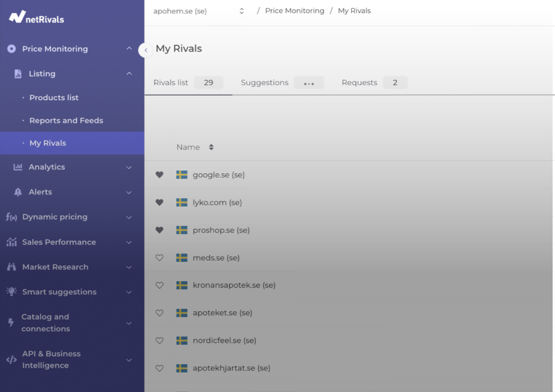Screen dimensions: 555x392
Task: Open Products list in the sidebar
Action: coord(54,98)
